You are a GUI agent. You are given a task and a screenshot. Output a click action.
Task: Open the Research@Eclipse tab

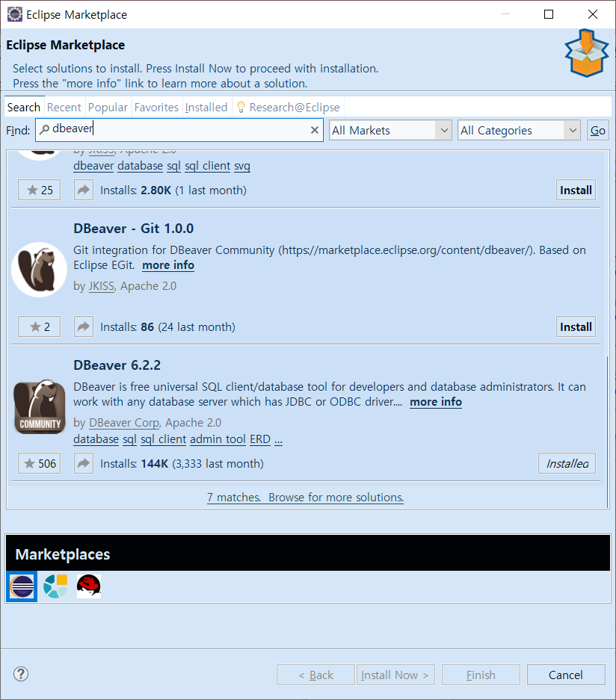click(288, 107)
